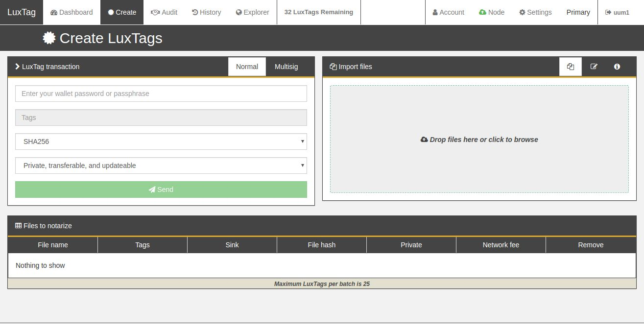Go to the Create tab
This screenshot has width=644, height=332.
122,12
